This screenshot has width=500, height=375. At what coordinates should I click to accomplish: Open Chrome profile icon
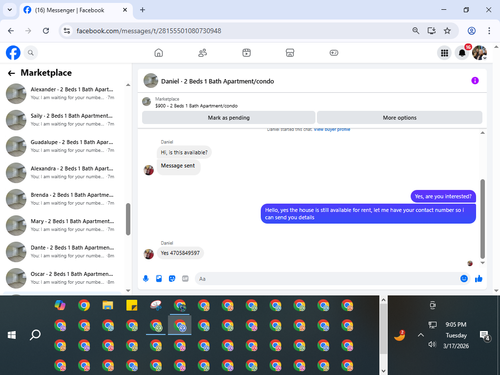point(471,31)
